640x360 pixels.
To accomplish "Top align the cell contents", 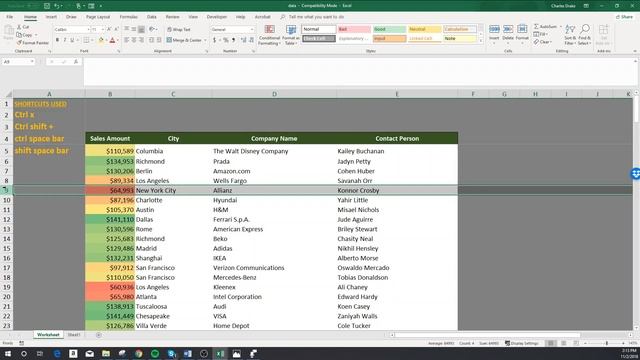I will [127, 29].
